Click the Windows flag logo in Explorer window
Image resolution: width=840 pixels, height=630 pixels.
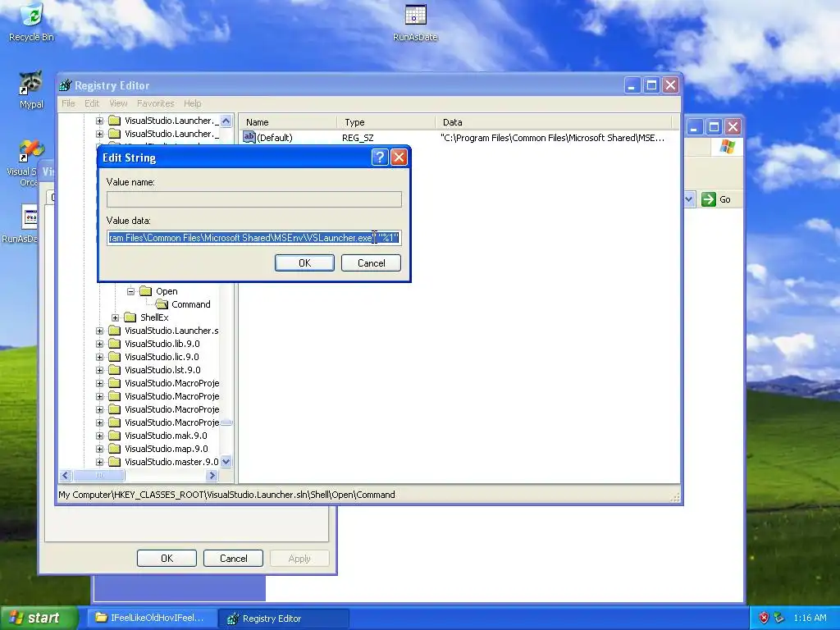(x=727, y=146)
